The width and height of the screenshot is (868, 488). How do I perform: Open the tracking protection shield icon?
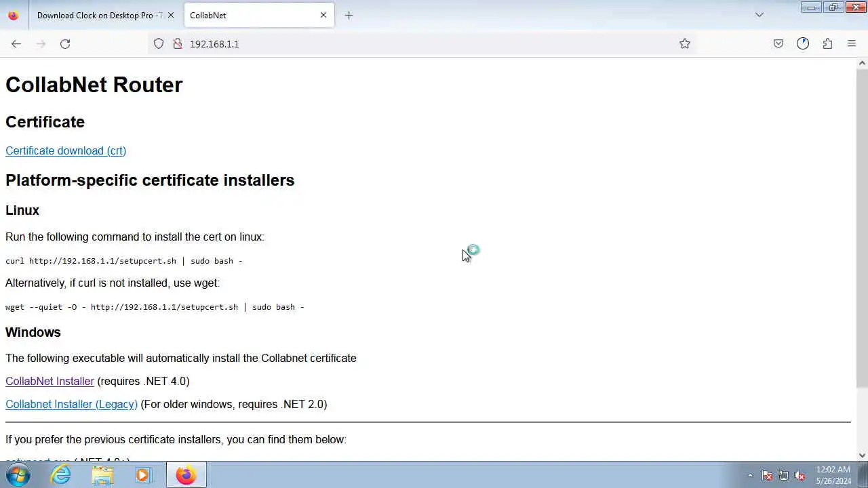(159, 43)
